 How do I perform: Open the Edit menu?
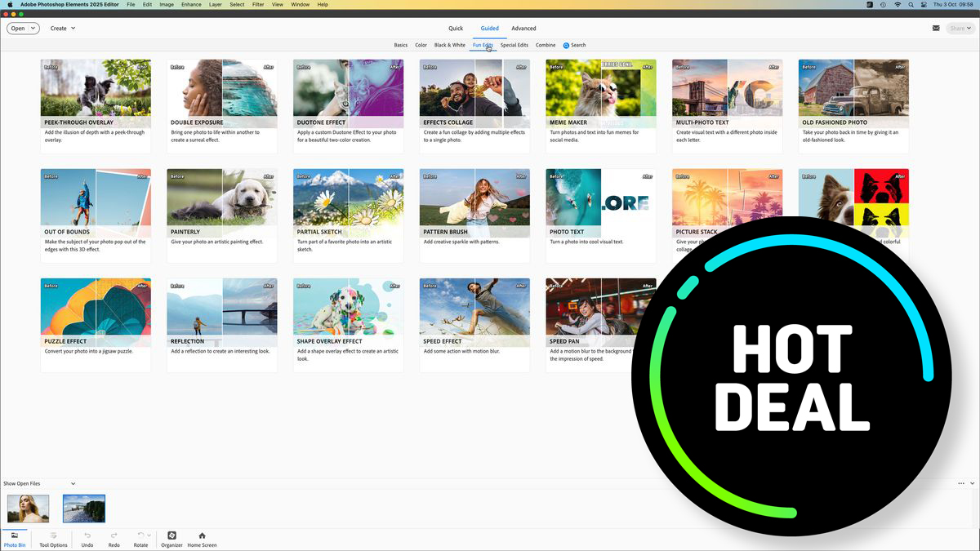[147, 4]
